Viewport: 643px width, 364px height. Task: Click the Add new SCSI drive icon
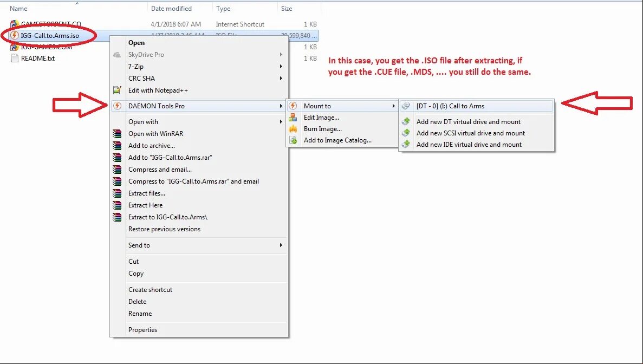click(x=406, y=133)
